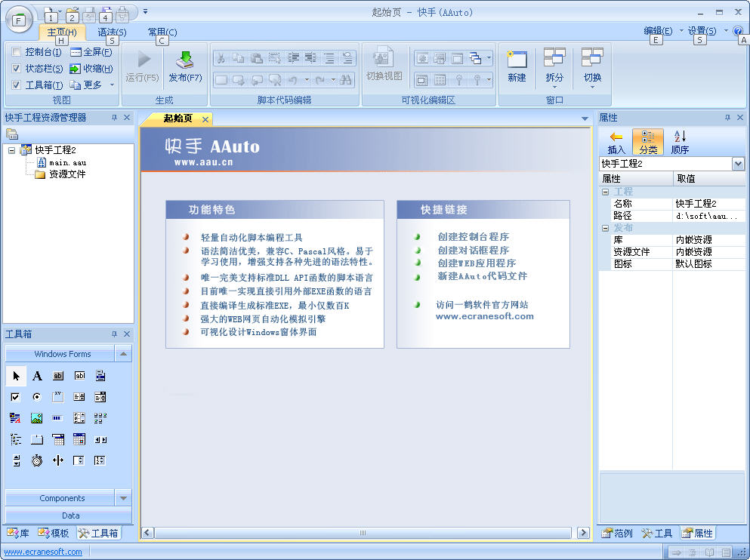Click link 创建控制台程序
750x560 pixels.
[473, 236]
